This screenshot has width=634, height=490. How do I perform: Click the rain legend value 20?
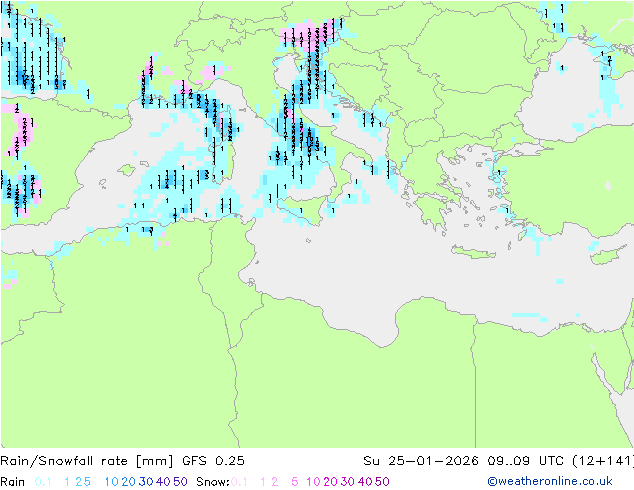(129, 482)
